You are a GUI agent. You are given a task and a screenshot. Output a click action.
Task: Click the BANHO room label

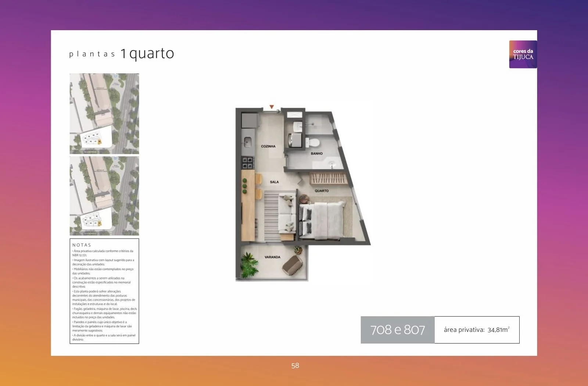317,154
